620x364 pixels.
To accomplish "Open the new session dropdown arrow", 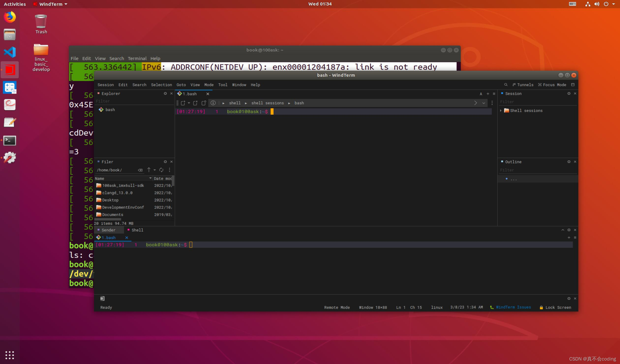I will pos(189,103).
